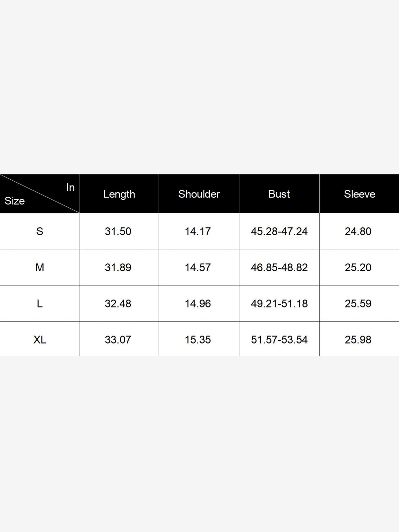The height and width of the screenshot is (532, 399).
Task: Select the XL size row label
Action: 40,339
